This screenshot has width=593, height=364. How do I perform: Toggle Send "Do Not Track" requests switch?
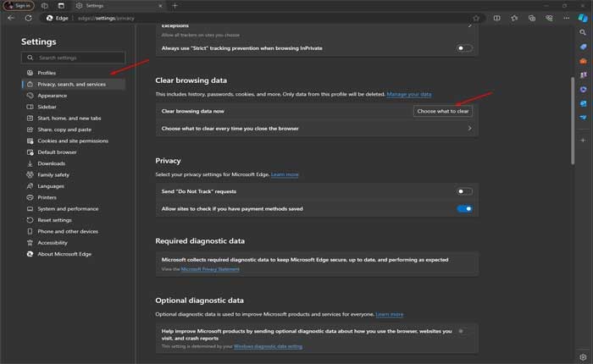point(464,191)
